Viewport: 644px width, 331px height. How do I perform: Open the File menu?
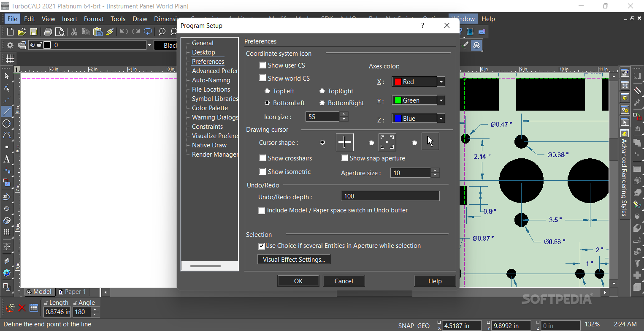[x=12, y=19]
